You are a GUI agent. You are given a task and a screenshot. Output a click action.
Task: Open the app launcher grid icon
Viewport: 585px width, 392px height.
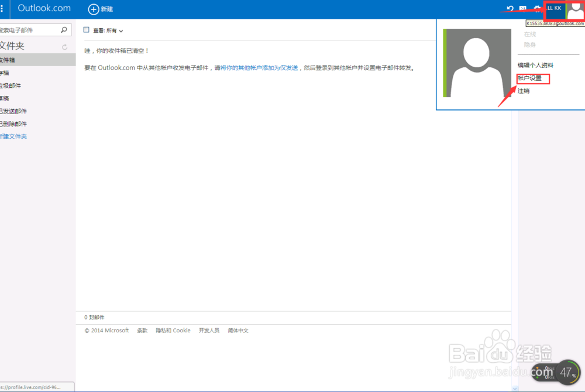2,8
